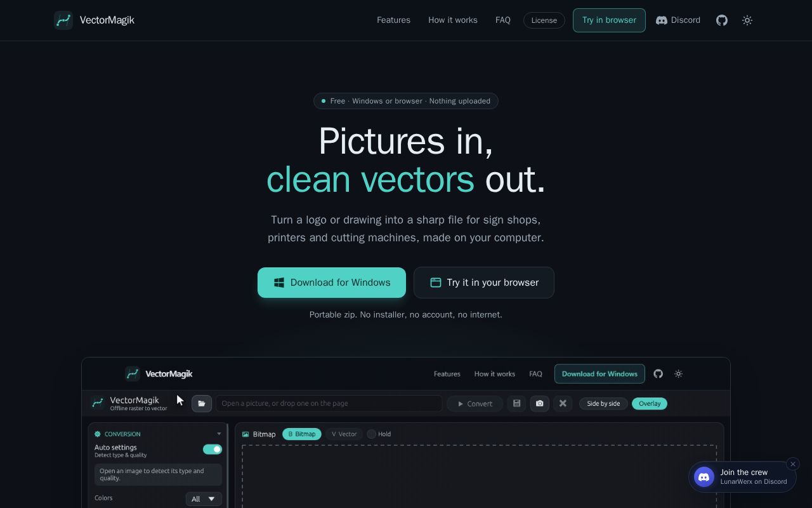Viewport: 812px width, 508px height.
Task: Dismiss the Join the crew Discord popup
Action: pos(793,464)
